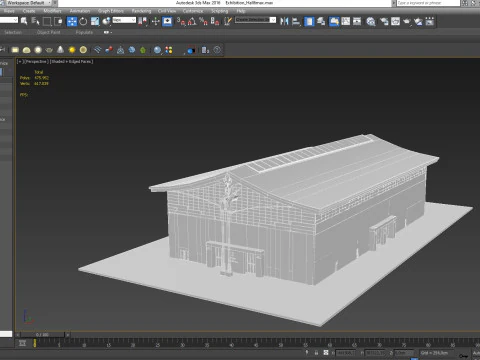Open Workspace Default dropdown
Image resolution: width=480 pixels, height=360 pixels.
28,3
